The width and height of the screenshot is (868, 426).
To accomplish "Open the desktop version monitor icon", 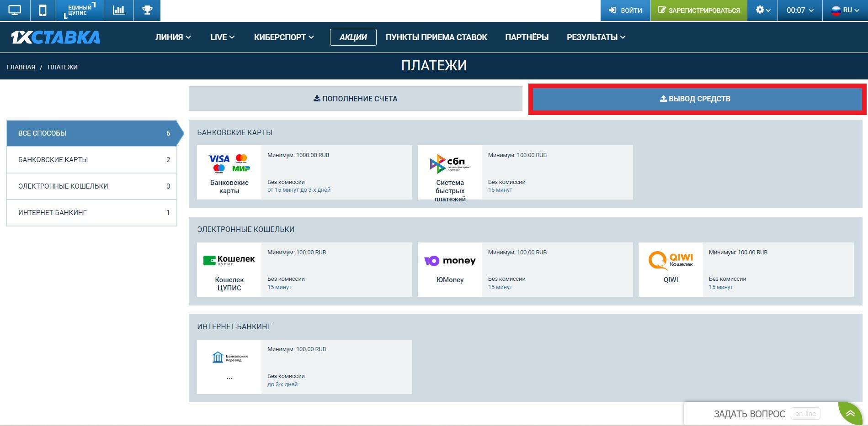I will [x=15, y=10].
